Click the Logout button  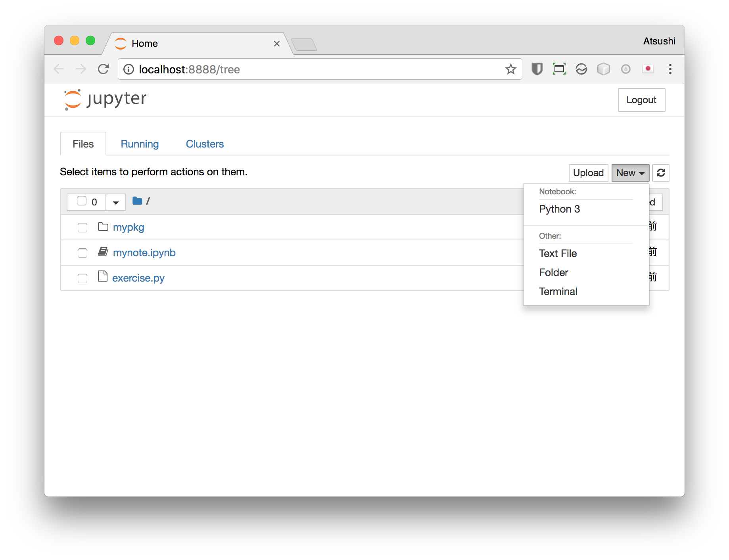pyautogui.click(x=641, y=100)
